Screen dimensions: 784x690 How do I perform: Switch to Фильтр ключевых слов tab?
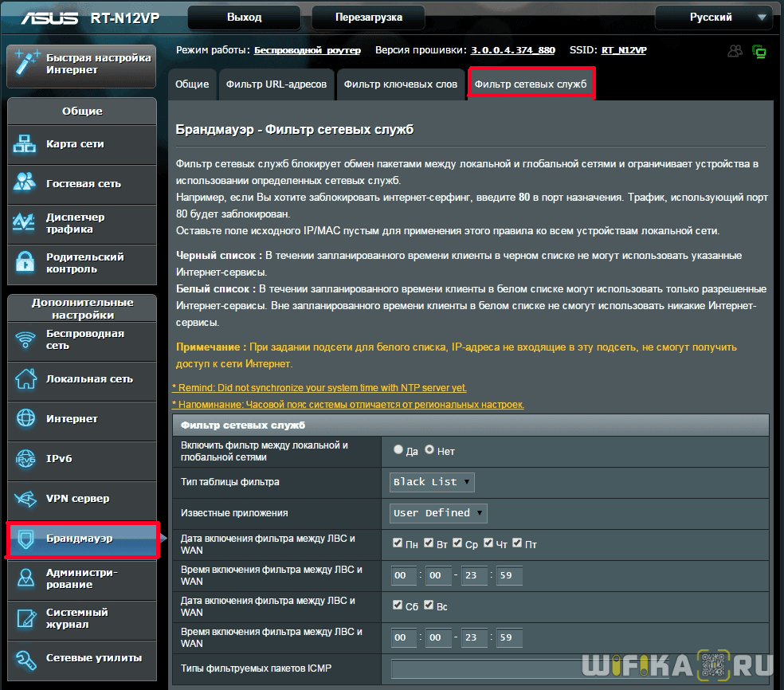[x=401, y=84]
